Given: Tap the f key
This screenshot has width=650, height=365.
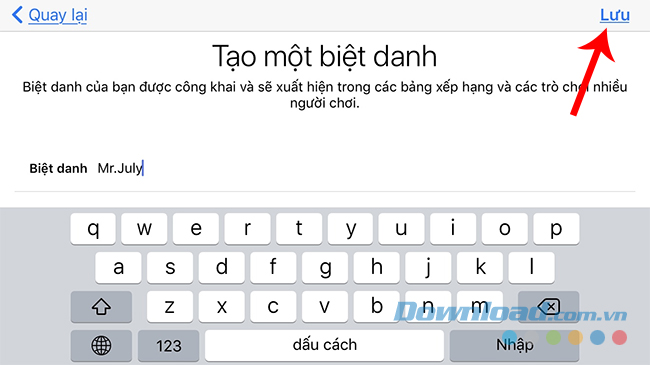Looking at the screenshot, I should point(273,268).
